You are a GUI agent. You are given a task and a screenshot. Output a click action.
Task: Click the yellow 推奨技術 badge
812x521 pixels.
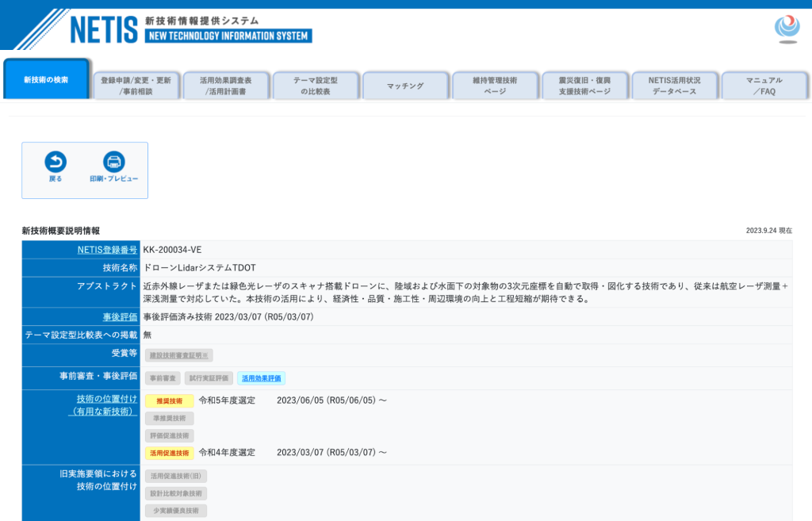point(170,400)
